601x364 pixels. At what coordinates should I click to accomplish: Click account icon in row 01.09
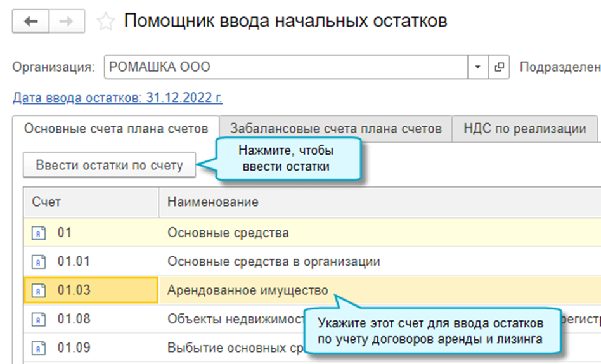(39, 348)
